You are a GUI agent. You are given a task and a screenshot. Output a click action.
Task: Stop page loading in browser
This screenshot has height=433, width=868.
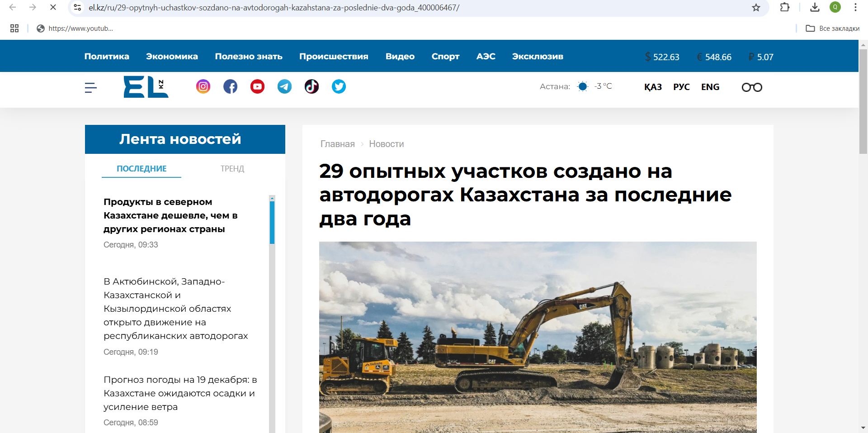53,7
